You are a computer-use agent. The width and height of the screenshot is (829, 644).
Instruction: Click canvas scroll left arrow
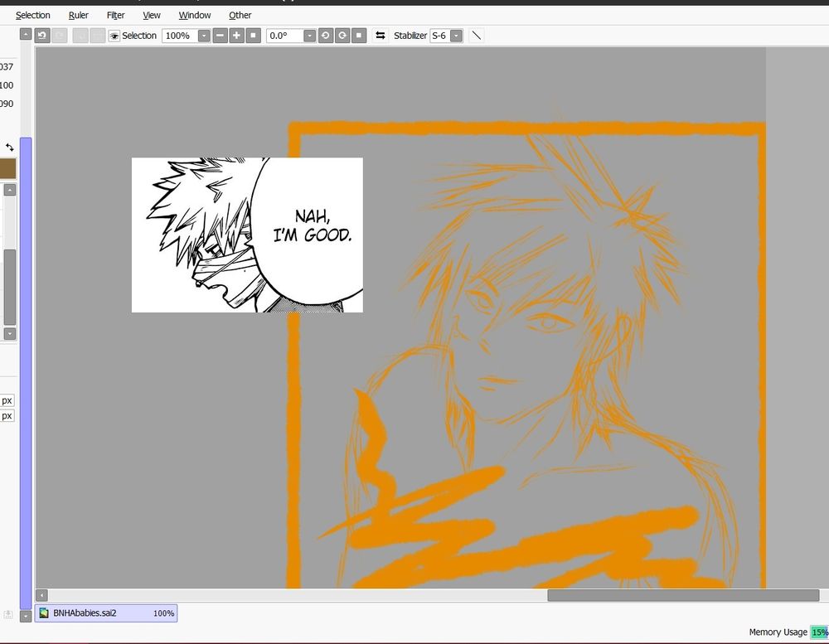pyautogui.click(x=41, y=595)
